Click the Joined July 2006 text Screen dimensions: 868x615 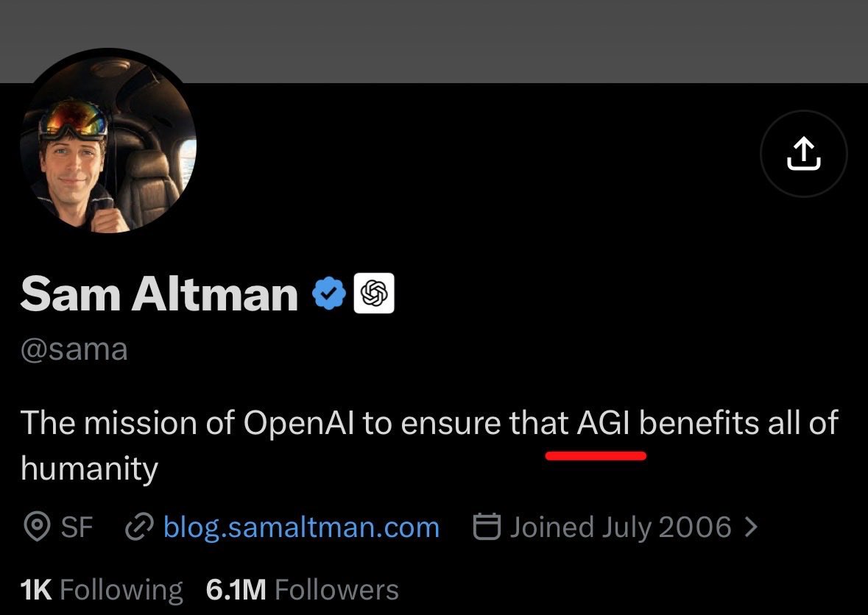click(621, 527)
